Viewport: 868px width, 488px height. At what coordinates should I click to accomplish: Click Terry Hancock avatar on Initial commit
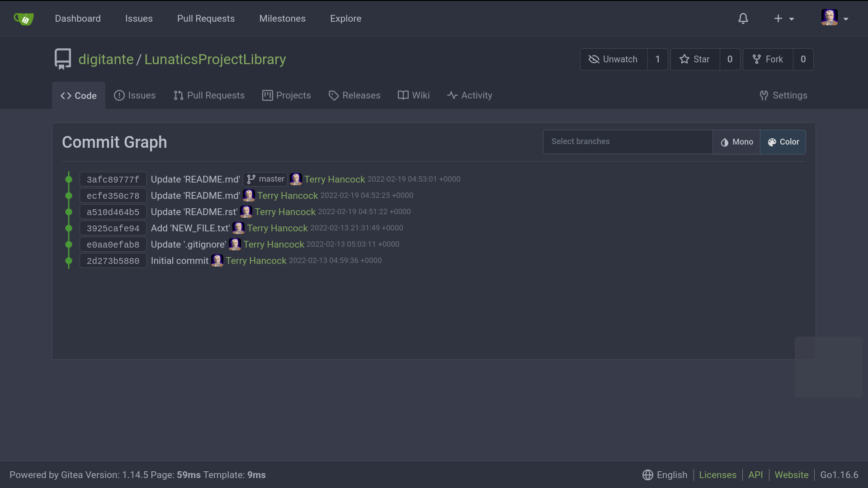pyautogui.click(x=217, y=261)
